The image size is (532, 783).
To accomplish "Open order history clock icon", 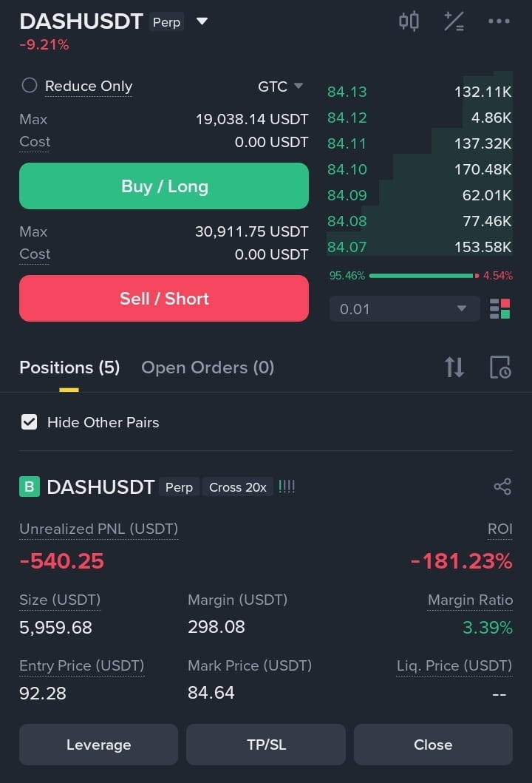I will [500, 367].
